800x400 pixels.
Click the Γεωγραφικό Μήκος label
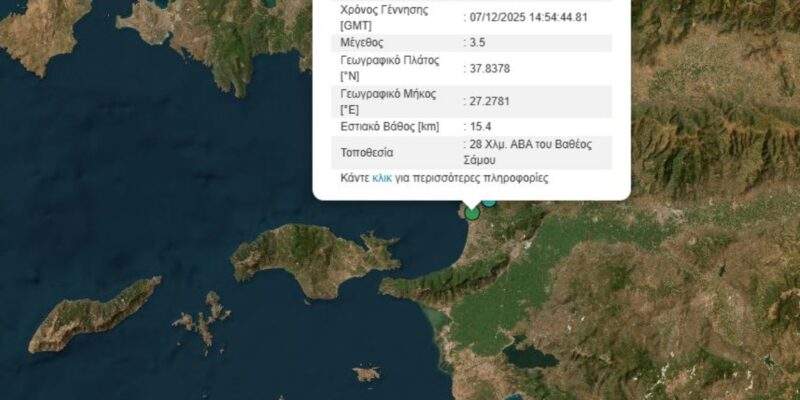pos(388,102)
